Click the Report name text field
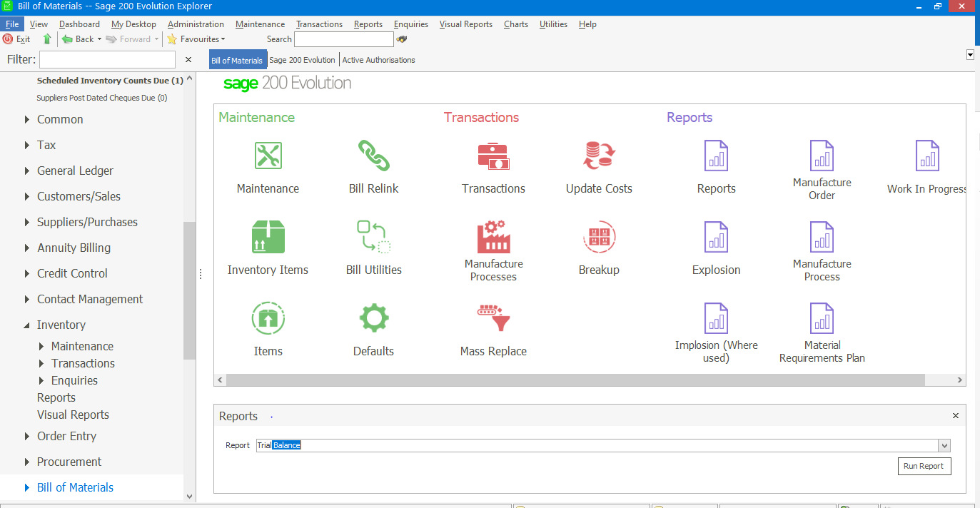Viewport: 980px width, 508px height. click(x=597, y=446)
